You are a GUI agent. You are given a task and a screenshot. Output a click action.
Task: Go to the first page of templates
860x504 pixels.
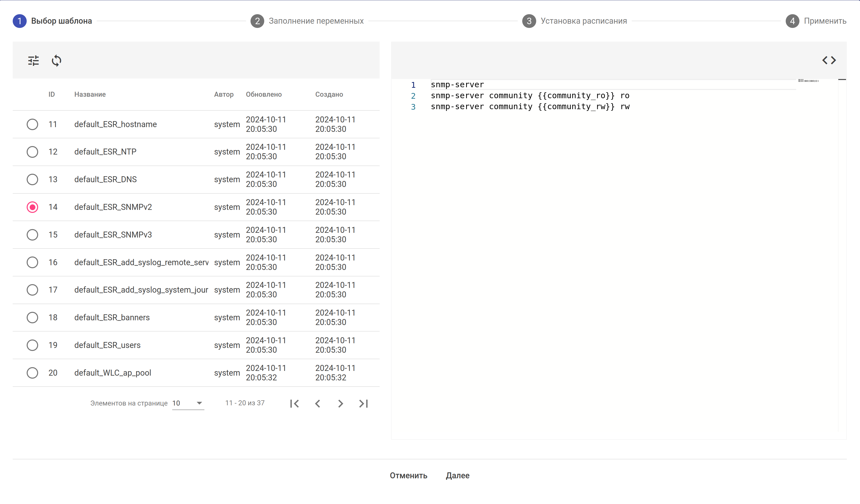294,404
